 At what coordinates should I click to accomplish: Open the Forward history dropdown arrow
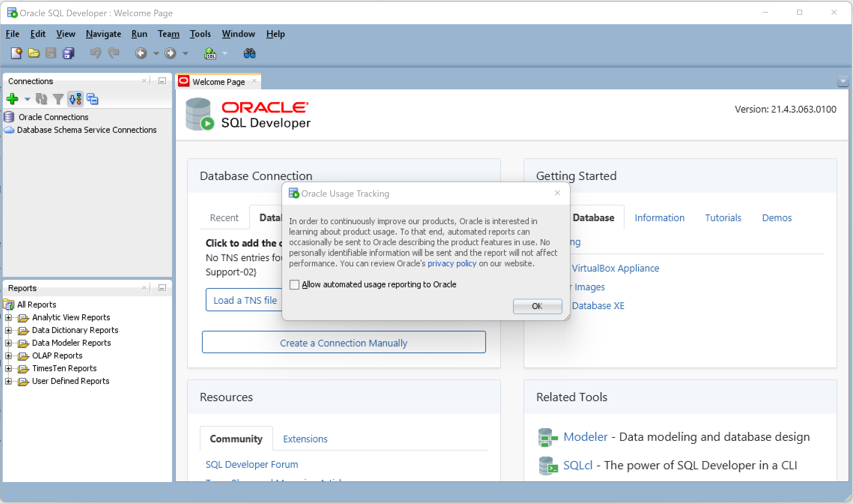point(185,53)
